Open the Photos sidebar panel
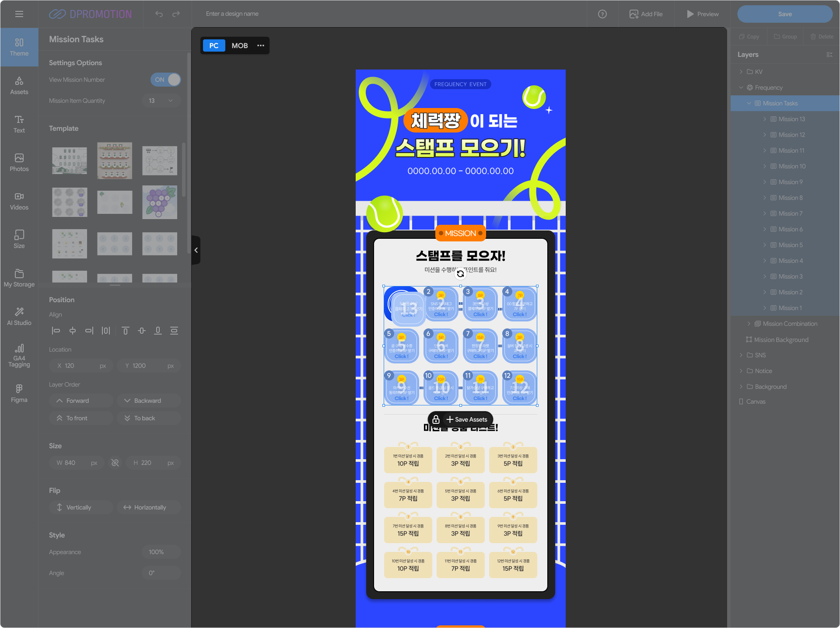840x628 pixels. point(19,163)
